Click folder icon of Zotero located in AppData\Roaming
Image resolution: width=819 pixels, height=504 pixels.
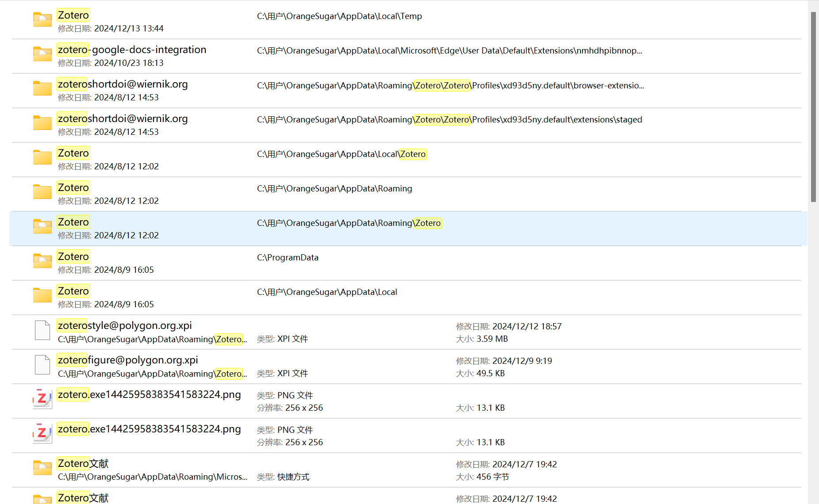42,192
